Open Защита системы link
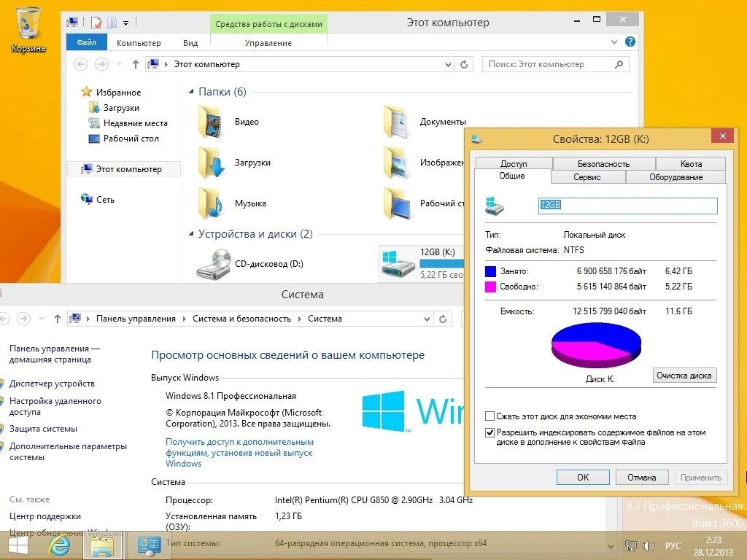The width and height of the screenshot is (747, 560). [43, 429]
